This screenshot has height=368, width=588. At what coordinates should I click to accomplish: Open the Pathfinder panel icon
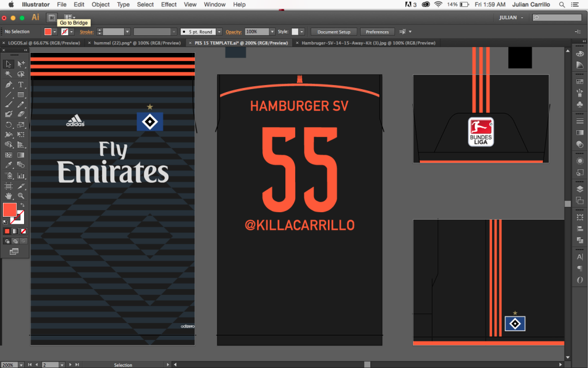pos(580,240)
